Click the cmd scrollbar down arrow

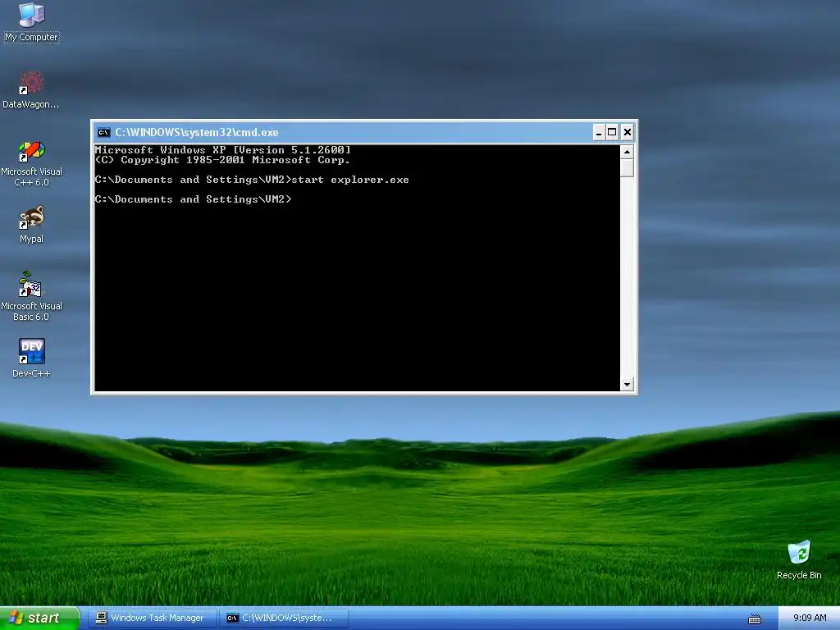click(x=627, y=384)
